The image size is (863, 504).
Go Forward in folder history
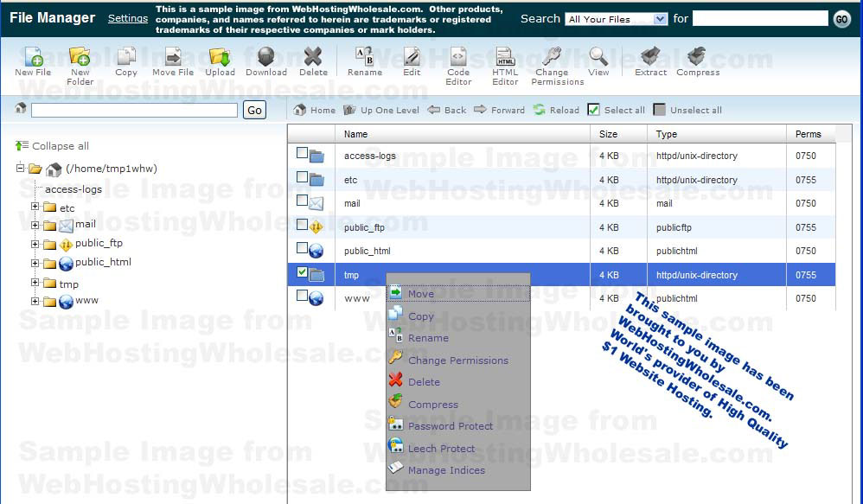pyautogui.click(x=499, y=110)
